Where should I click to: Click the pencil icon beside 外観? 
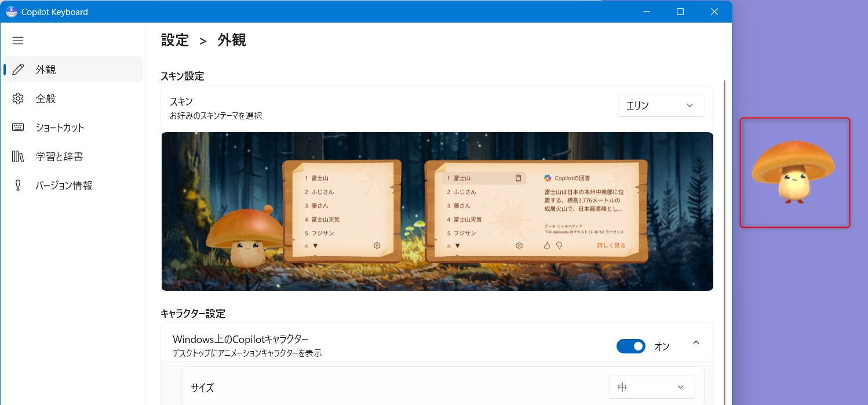pos(18,70)
